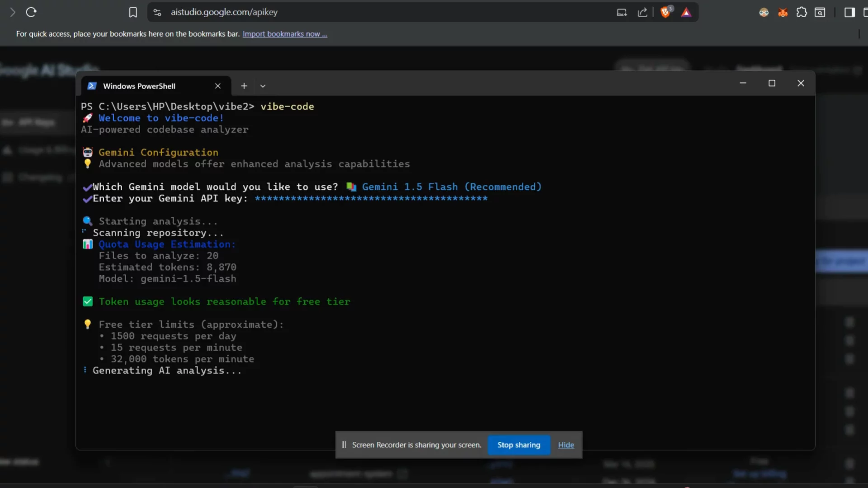This screenshot has width=868, height=488.
Task: Minimize the PowerShell terminal window
Action: [x=743, y=83]
